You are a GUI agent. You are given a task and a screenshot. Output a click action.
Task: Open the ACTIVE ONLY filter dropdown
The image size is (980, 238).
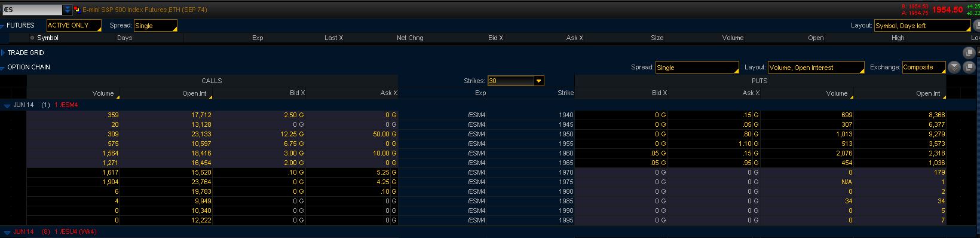coord(73,26)
